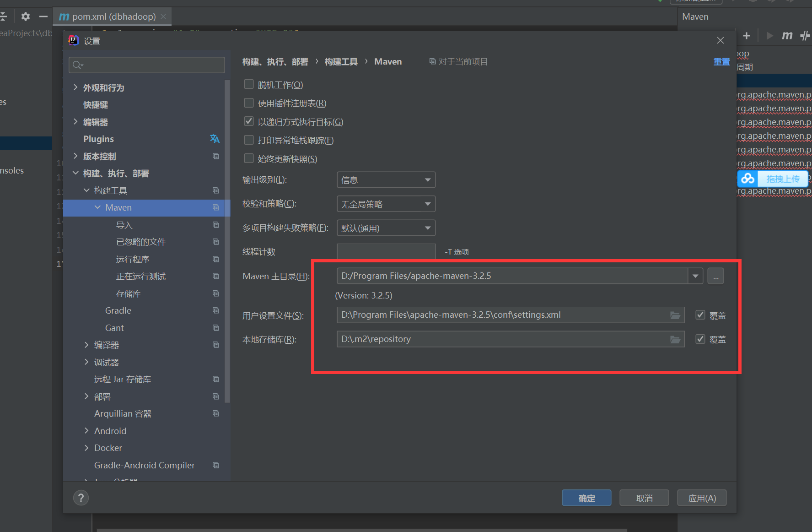Image resolution: width=812 pixels, height=532 pixels.
Task: Open the 校验和策略 dropdown showing 无全局策略
Action: [386, 204]
